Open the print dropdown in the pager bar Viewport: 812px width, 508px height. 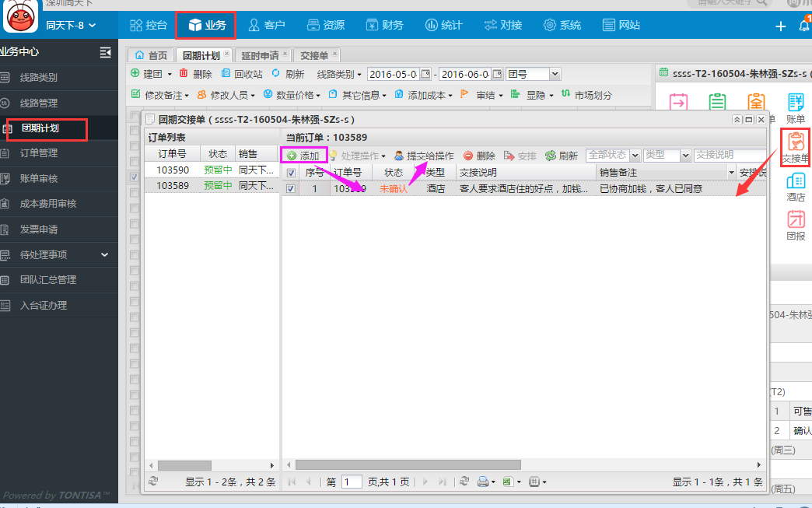tap(486, 482)
